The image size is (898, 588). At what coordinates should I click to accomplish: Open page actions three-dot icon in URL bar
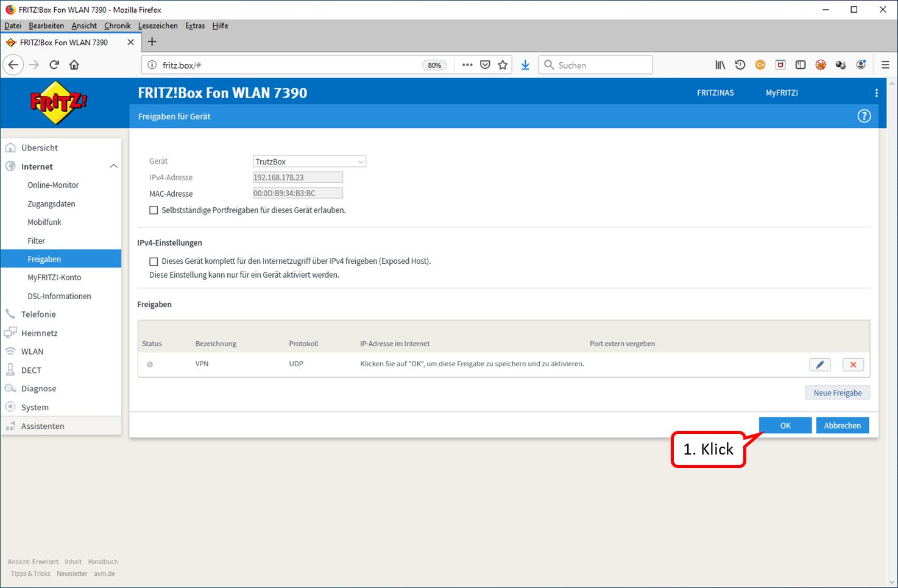pos(467,65)
